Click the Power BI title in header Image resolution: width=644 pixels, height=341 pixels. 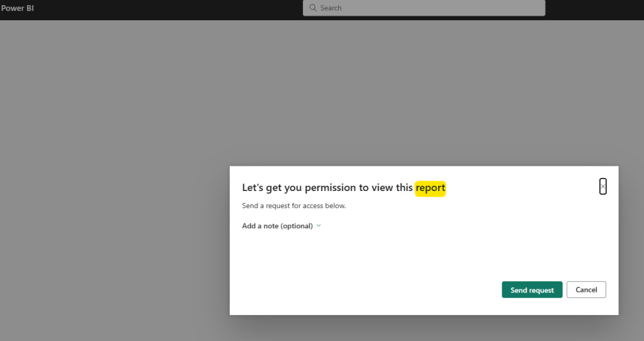pyautogui.click(x=17, y=8)
